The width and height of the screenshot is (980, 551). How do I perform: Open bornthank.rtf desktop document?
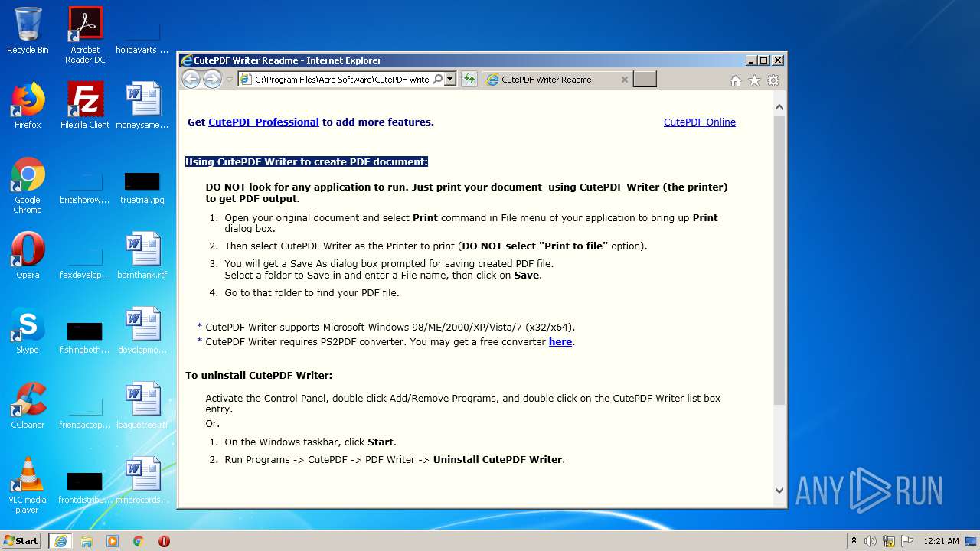(142, 256)
